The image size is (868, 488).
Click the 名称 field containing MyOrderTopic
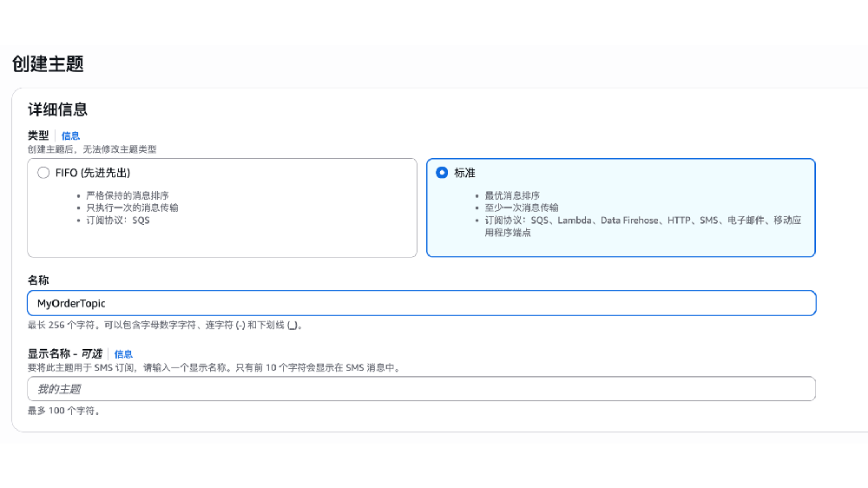click(421, 303)
